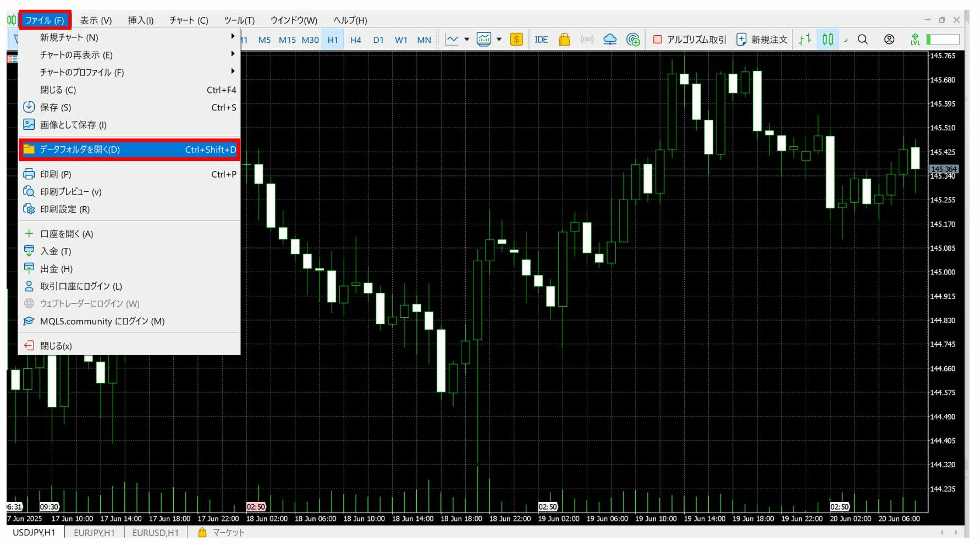The width and height of the screenshot is (980, 547).
Task: Click the connection level indicator bar
Action: pos(943,40)
